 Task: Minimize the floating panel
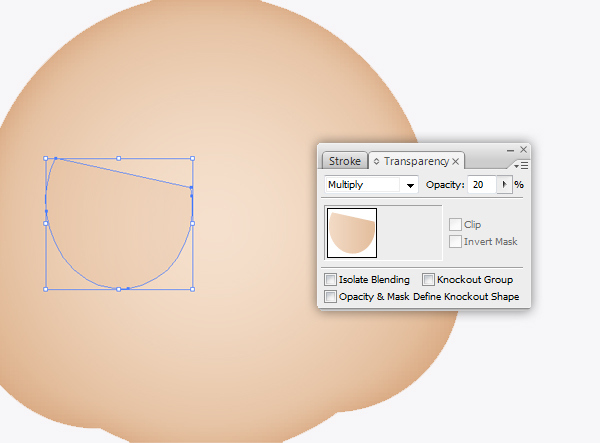pyautogui.click(x=510, y=150)
